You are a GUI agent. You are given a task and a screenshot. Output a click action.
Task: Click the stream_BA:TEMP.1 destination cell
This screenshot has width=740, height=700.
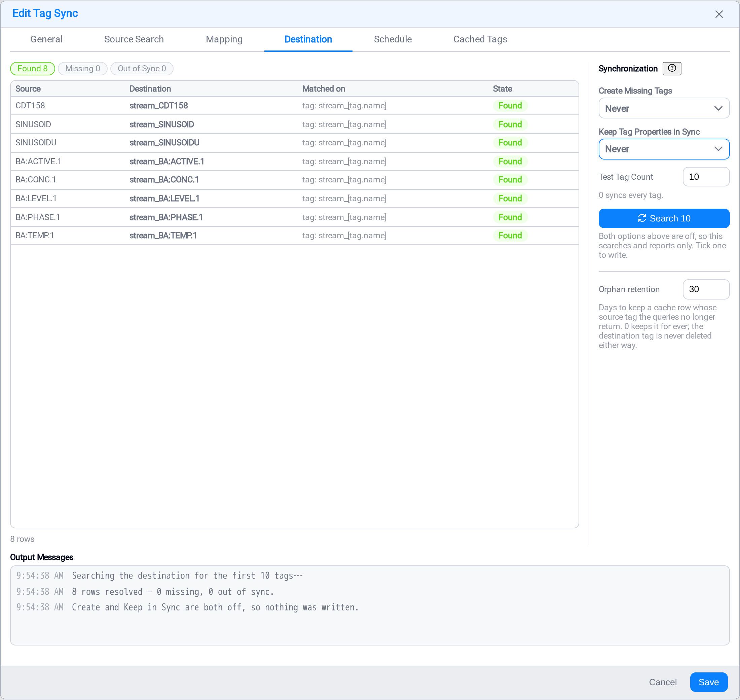coord(163,236)
